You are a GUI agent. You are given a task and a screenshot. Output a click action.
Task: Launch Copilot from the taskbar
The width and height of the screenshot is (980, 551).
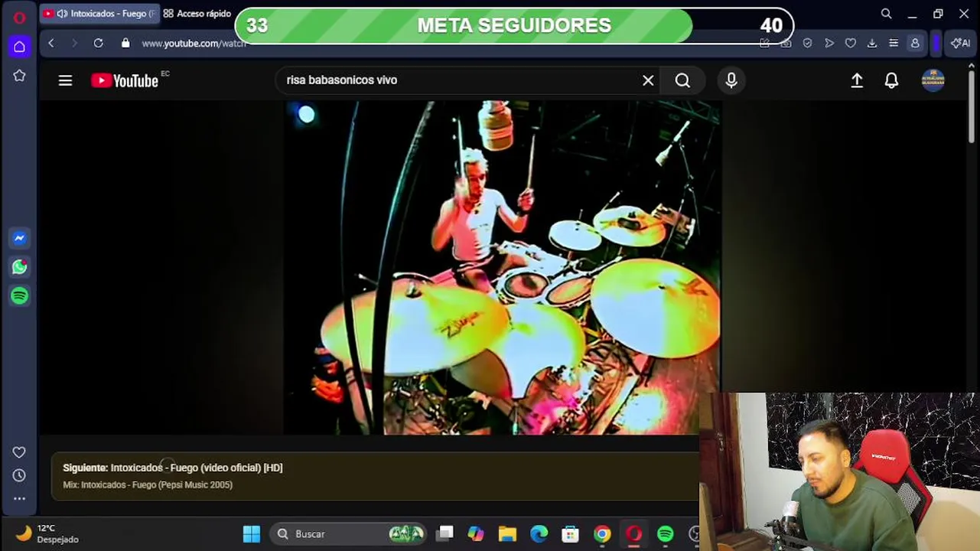tap(476, 534)
